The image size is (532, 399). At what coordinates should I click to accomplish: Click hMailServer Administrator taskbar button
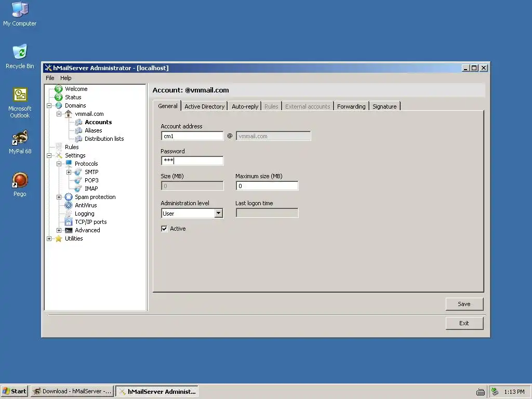pyautogui.click(x=157, y=391)
